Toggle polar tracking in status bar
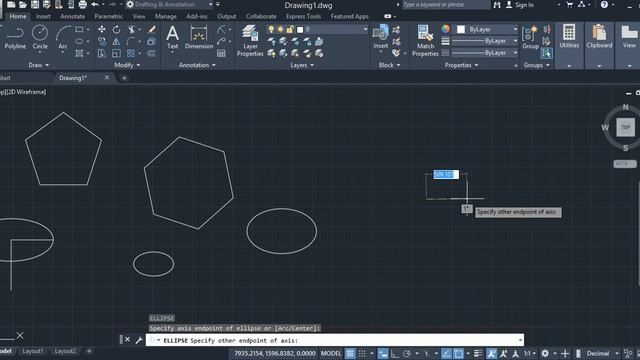The image size is (640, 360). point(407,353)
